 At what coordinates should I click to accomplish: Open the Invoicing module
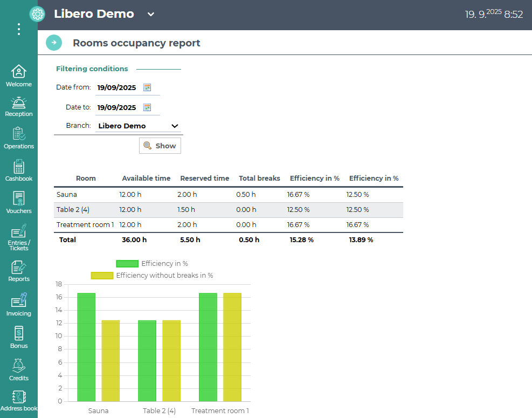point(19,305)
